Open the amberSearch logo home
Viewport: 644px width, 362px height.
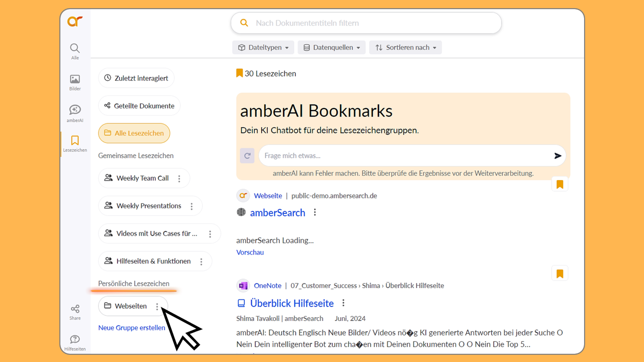coord(75,21)
